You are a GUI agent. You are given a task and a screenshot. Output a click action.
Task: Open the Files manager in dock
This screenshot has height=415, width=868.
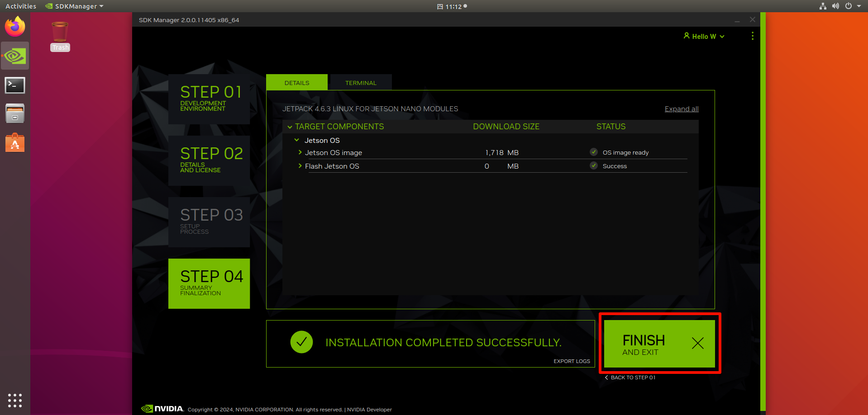(x=15, y=113)
